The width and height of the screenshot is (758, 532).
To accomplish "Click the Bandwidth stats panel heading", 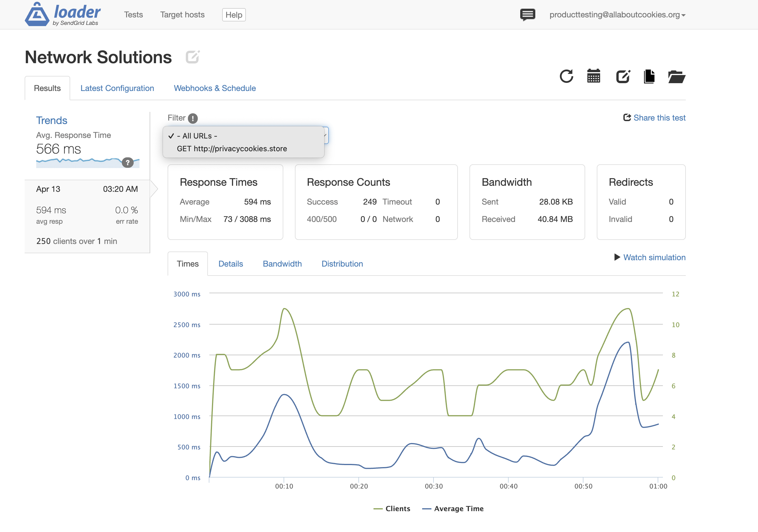I will coord(506,182).
